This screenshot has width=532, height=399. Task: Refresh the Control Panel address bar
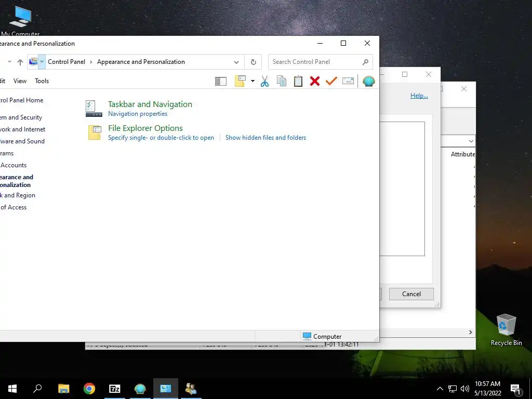click(x=253, y=62)
